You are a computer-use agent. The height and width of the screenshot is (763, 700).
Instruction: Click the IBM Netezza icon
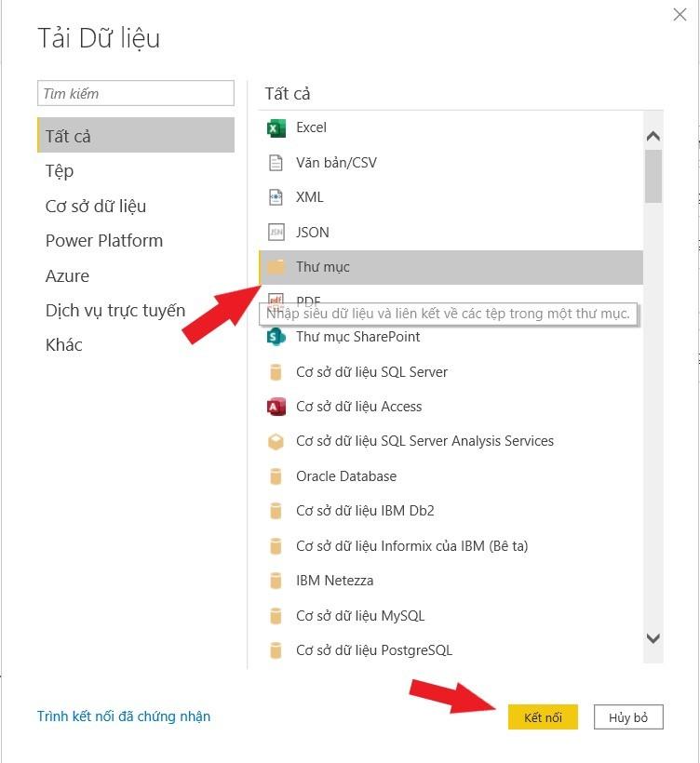pyautogui.click(x=276, y=581)
